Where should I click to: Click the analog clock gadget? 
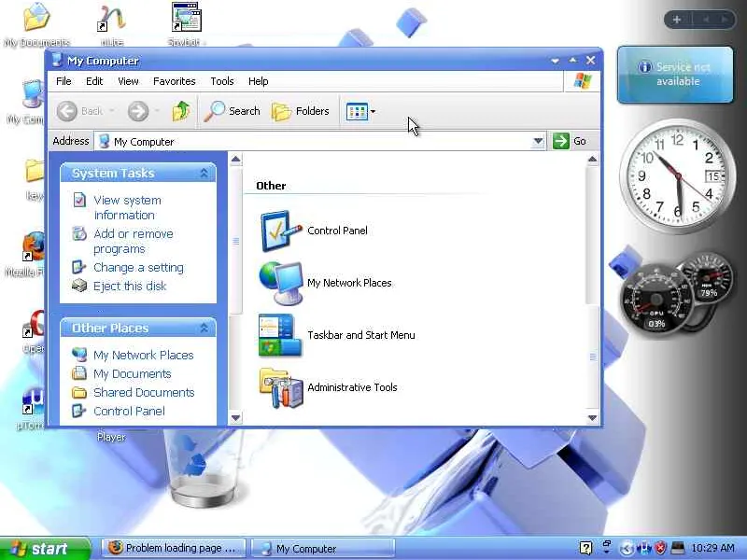[x=677, y=176]
